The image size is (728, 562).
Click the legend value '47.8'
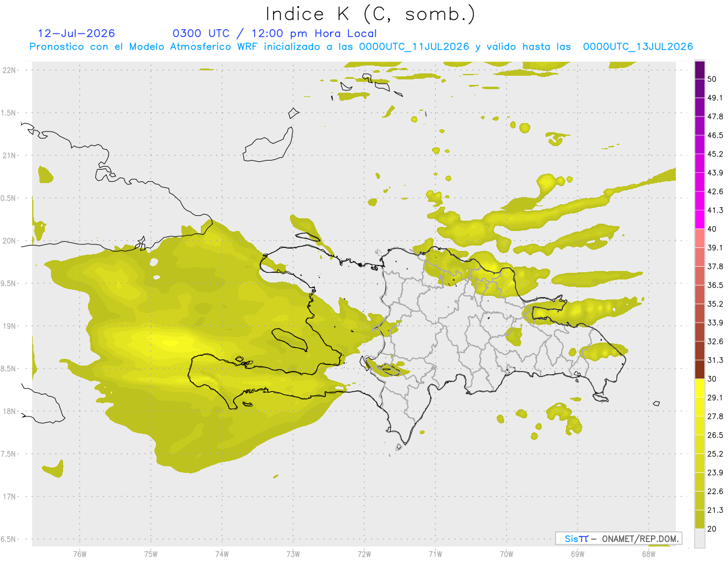(715, 116)
